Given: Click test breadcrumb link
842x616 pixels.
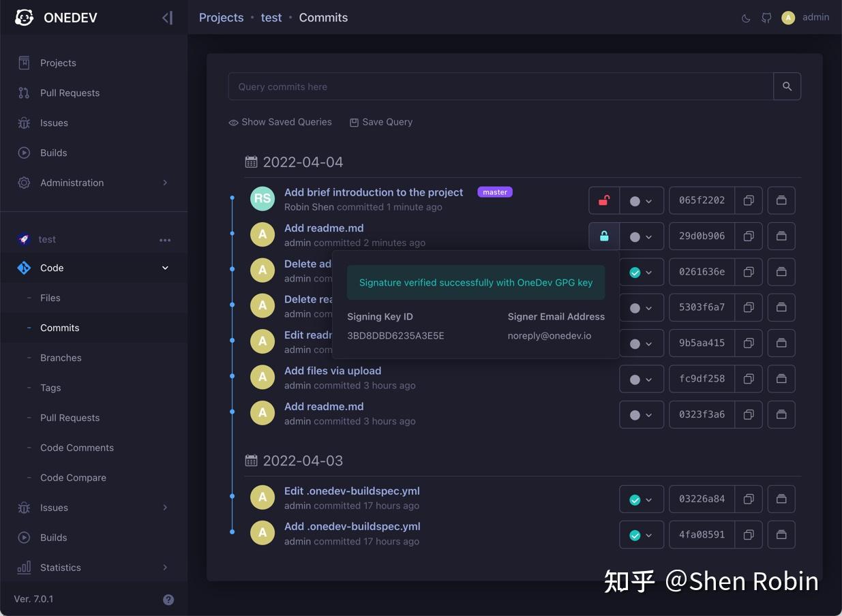Looking at the screenshot, I should click(x=271, y=18).
